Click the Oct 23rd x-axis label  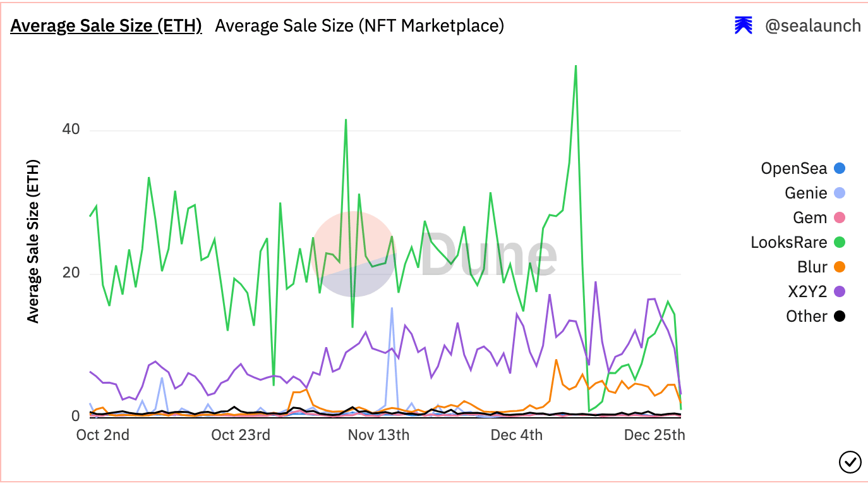(x=241, y=435)
